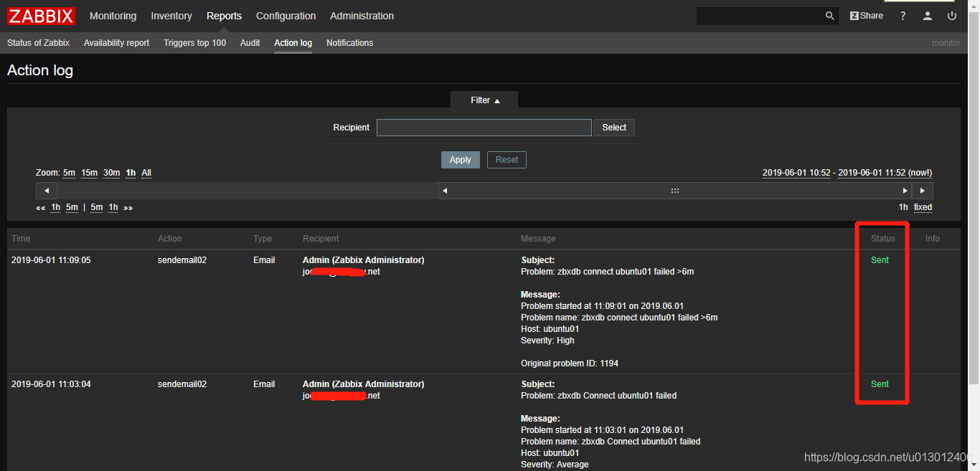Click the Type column header
Viewport: 980px width, 471px height.
263,239
